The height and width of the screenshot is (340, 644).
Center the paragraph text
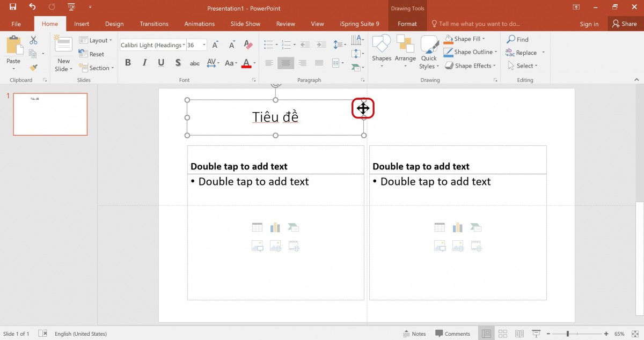point(286,63)
